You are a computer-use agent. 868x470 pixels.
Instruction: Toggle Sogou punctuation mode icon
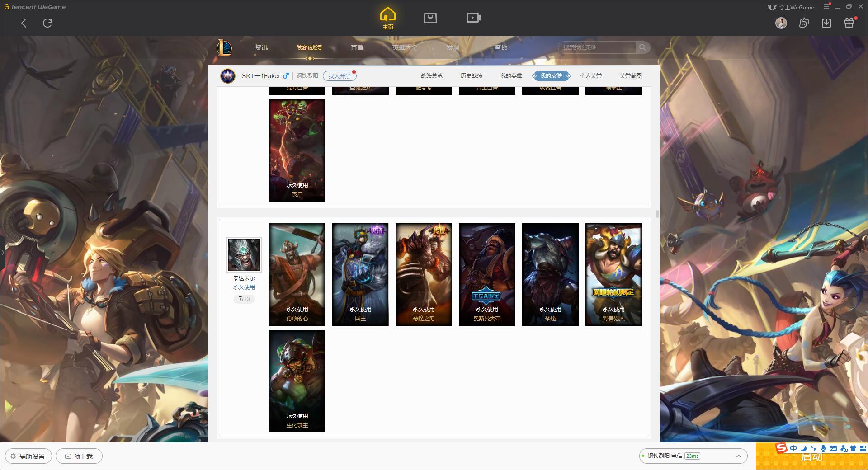[x=813, y=448]
